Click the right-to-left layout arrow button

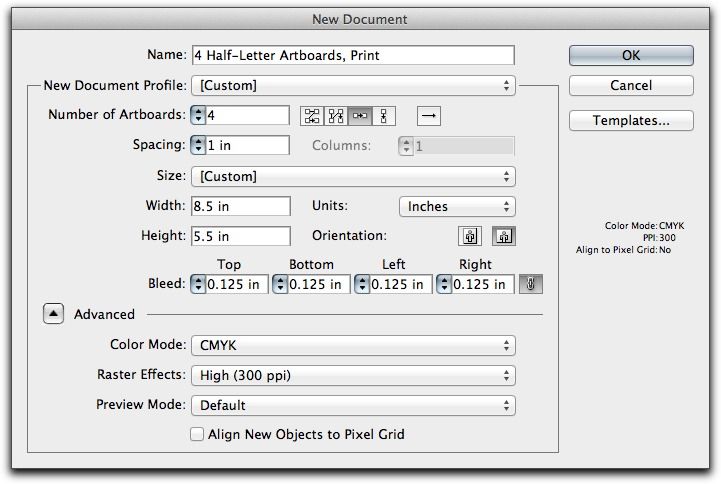click(428, 116)
